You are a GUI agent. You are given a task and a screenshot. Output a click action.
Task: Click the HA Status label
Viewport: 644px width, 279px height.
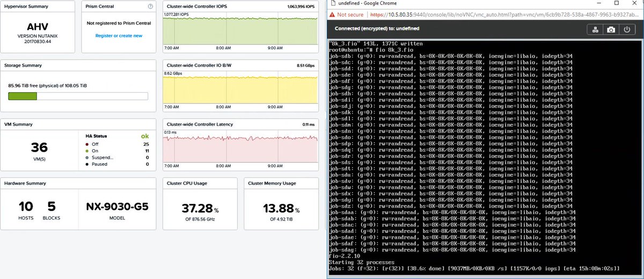(96, 136)
